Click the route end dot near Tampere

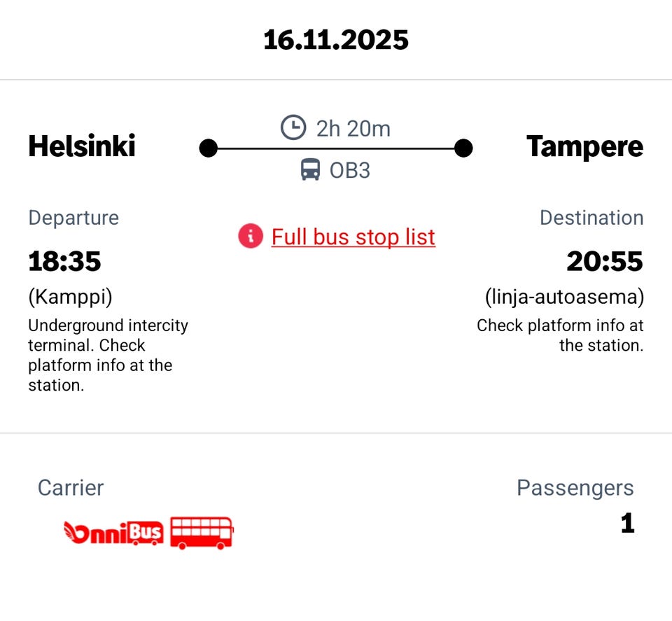click(463, 148)
